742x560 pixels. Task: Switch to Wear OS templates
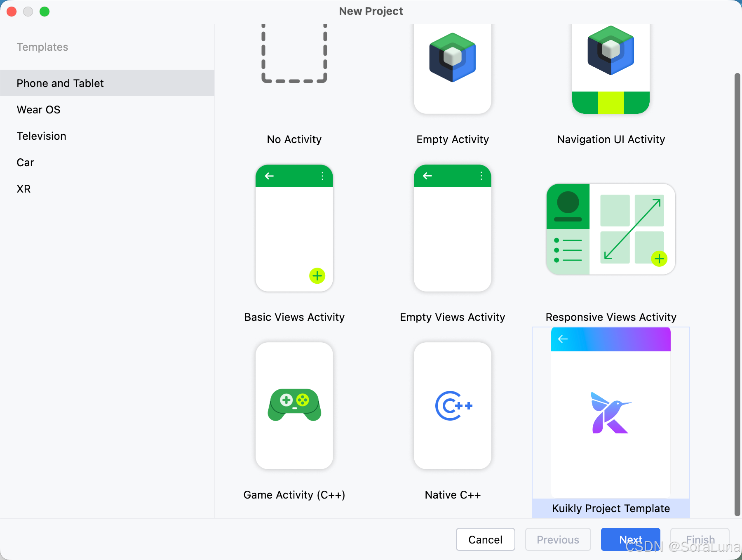(x=107, y=109)
